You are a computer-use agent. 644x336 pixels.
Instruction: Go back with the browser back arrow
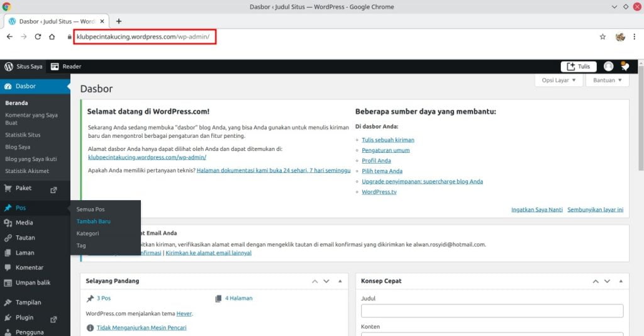coord(9,36)
